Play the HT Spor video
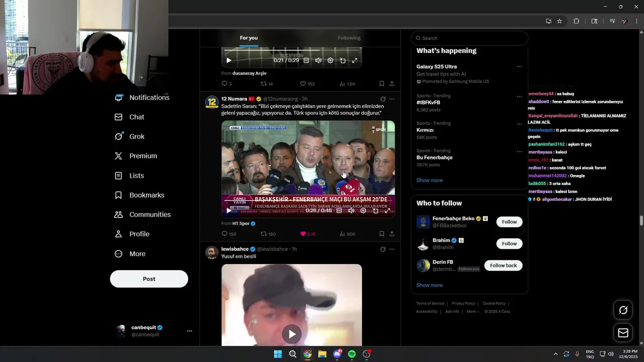Screen dimensions: 644x362 click(x=229, y=211)
